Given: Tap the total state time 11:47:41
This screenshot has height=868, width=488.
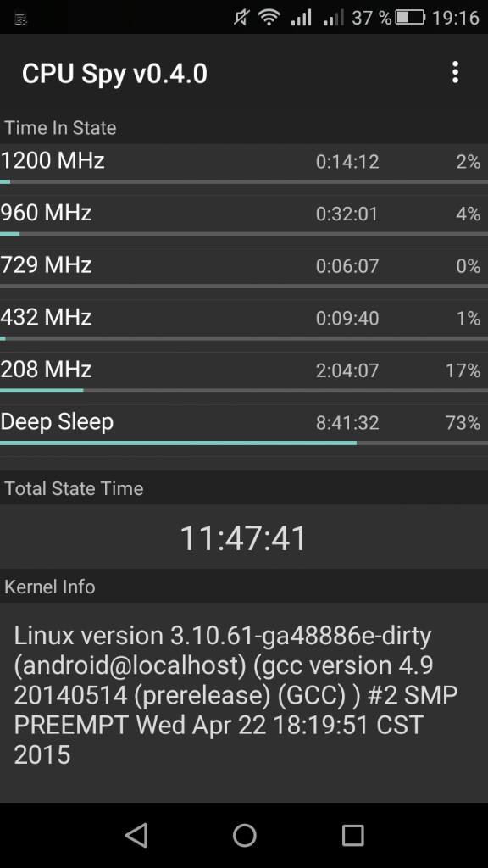Looking at the screenshot, I should pyautogui.click(x=243, y=537).
